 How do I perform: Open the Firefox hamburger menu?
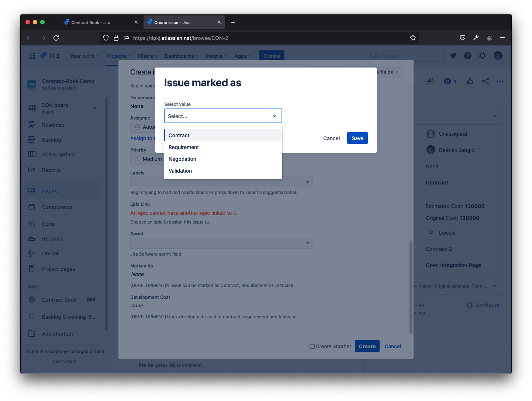(502, 38)
